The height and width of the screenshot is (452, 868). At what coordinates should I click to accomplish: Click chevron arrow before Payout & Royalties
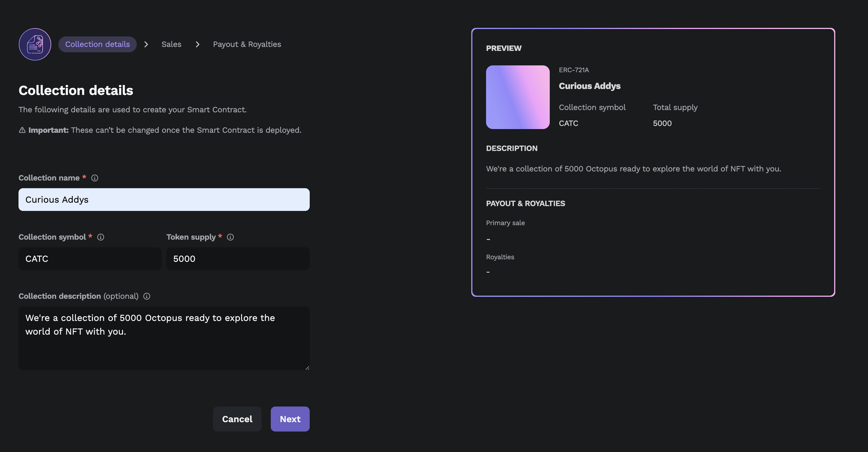click(197, 44)
